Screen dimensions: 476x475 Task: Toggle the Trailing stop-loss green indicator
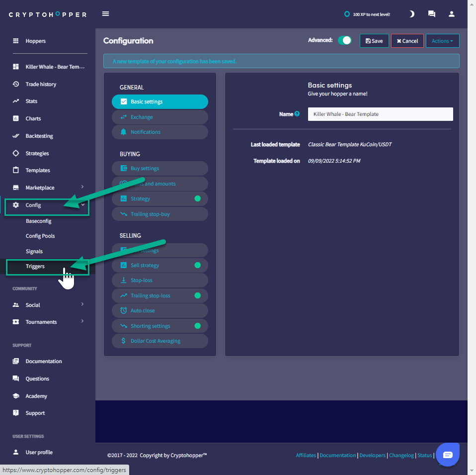pos(197,295)
